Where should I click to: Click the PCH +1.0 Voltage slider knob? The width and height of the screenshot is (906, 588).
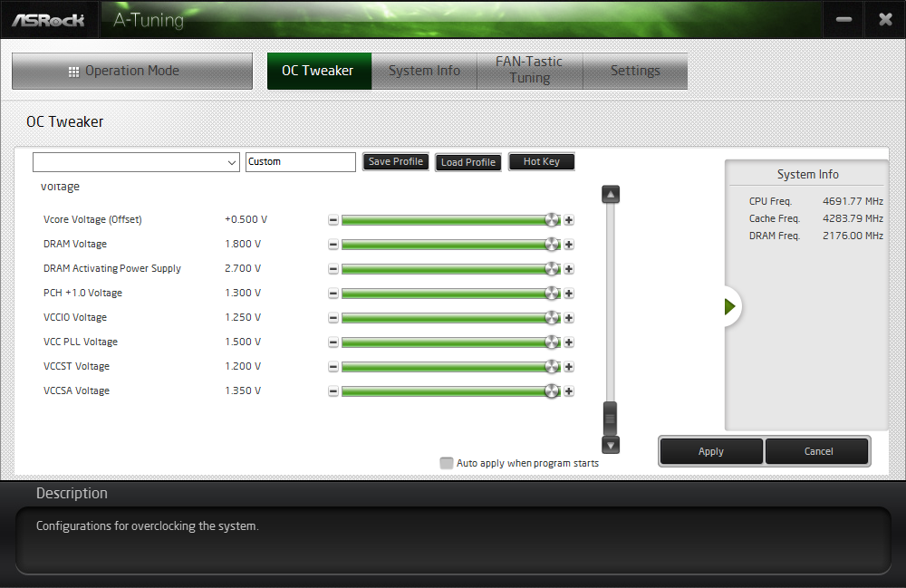(553, 294)
